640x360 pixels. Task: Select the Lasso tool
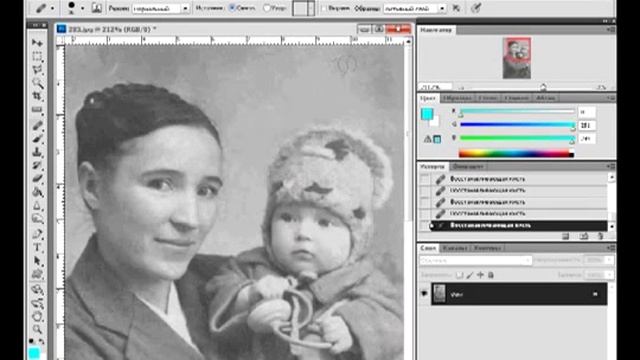pos(37,70)
